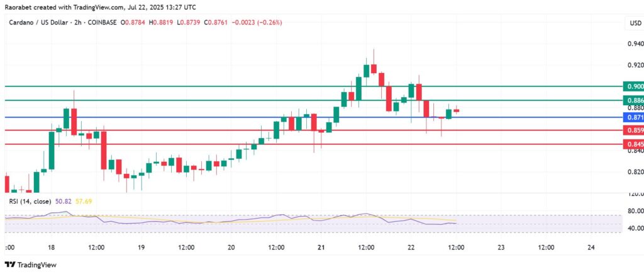
Task: Select the RSI (14, close) indicator label
Action: coord(30,201)
